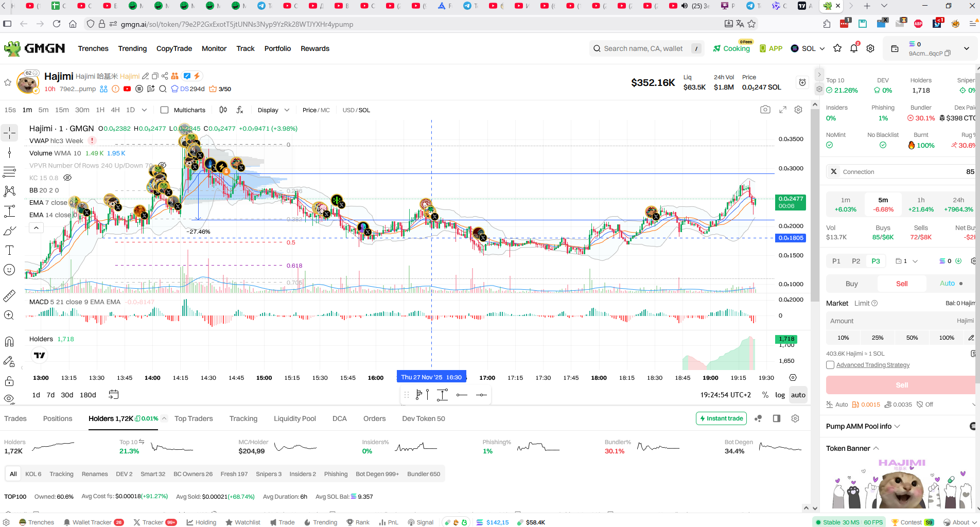Open the trend line tools

[9, 152]
